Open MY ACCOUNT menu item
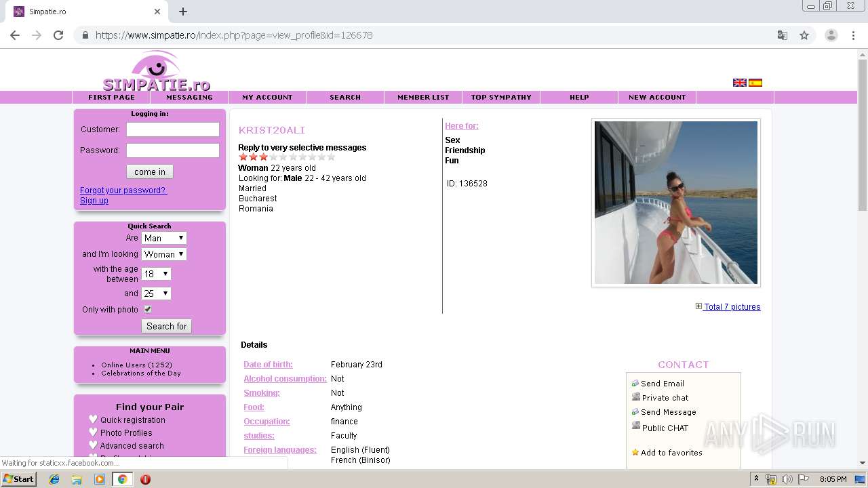Image resolution: width=868 pixels, height=488 pixels. pos(267,97)
